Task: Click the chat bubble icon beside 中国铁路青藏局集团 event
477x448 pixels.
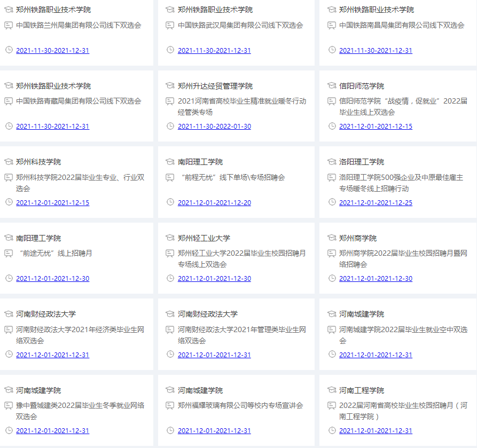Action: point(9,101)
